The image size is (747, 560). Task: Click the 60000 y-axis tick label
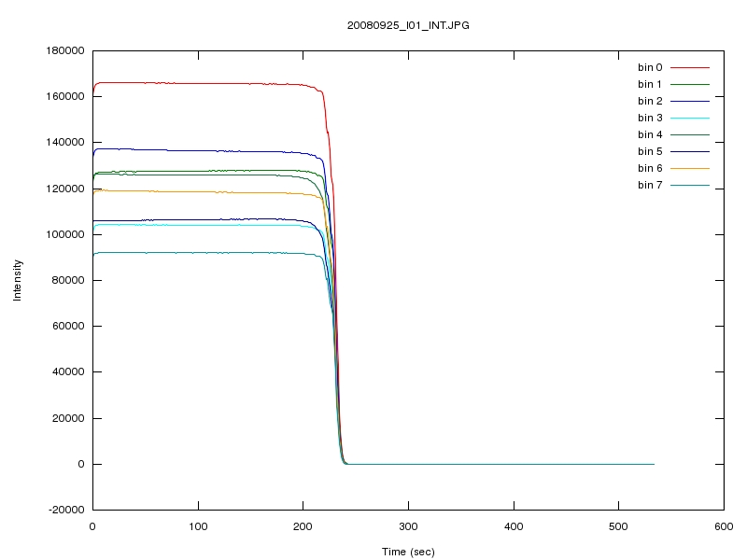68,326
